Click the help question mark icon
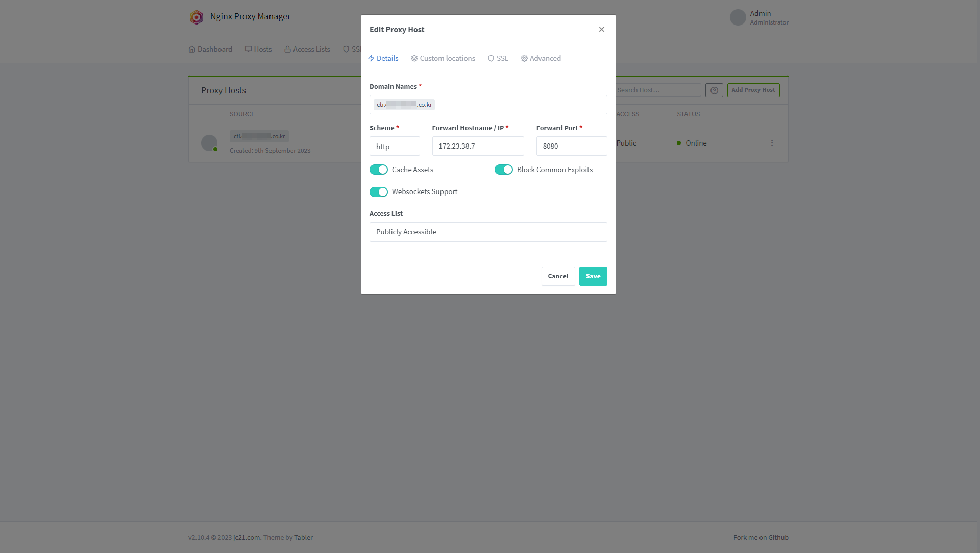The height and width of the screenshot is (553, 980). [714, 90]
